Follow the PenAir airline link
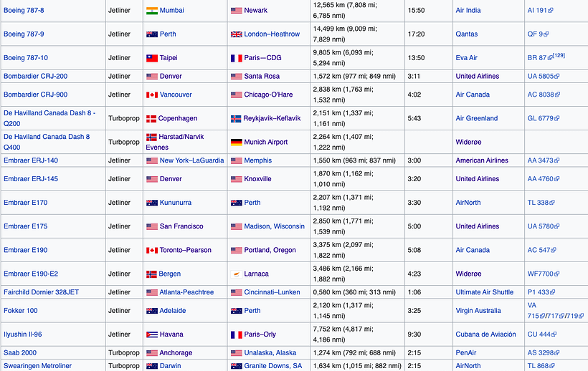 466,353
